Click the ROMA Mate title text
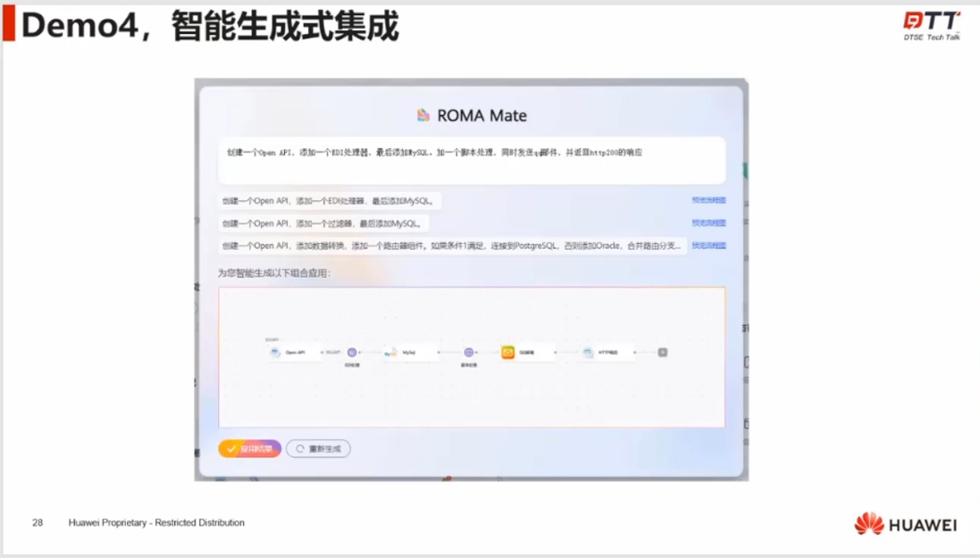The width and height of the screenshot is (980, 558). (482, 115)
